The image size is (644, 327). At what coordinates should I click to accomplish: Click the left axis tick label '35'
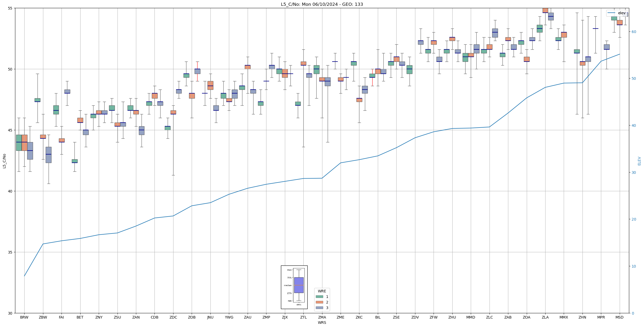coord(10,252)
